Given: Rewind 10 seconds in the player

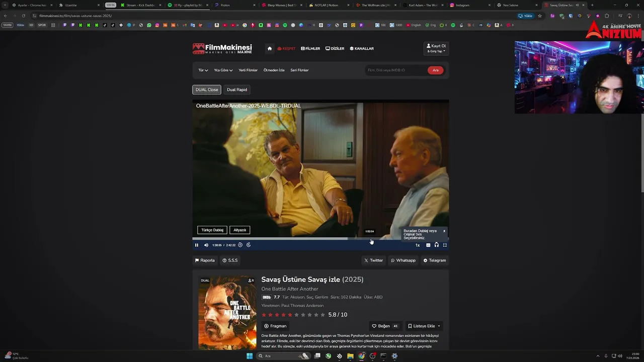Looking at the screenshot, I should tap(240, 245).
